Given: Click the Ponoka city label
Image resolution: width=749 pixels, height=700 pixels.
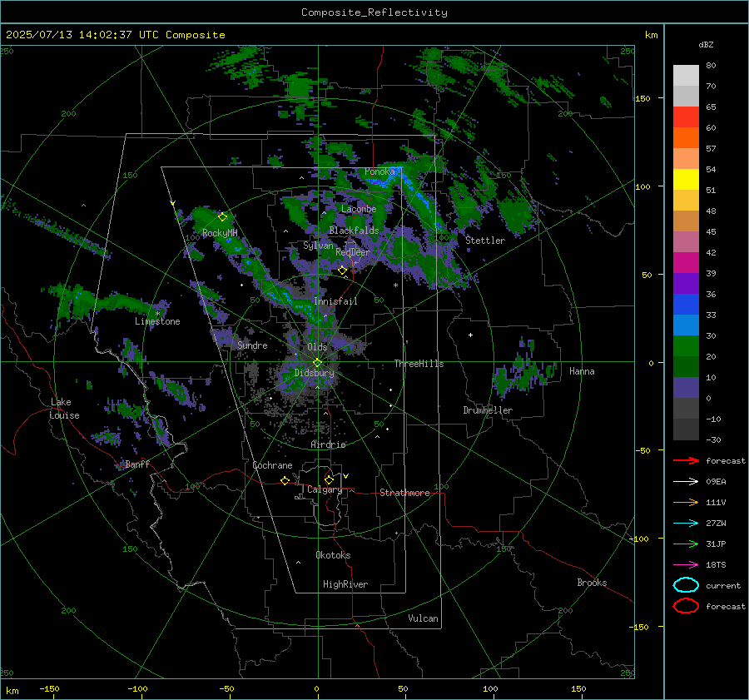Looking at the screenshot, I should 379,171.
